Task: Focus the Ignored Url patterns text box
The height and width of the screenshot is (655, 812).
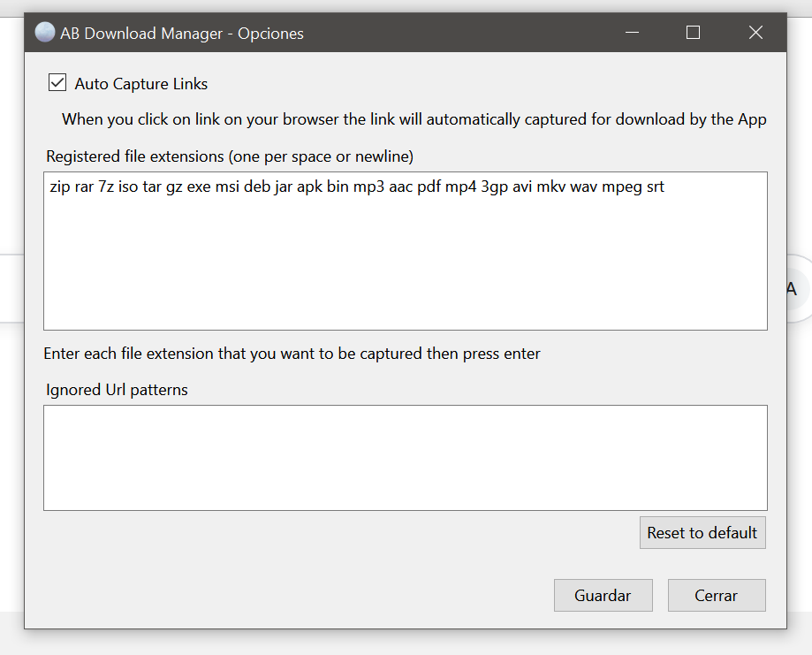Action: click(x=405, y=458)
